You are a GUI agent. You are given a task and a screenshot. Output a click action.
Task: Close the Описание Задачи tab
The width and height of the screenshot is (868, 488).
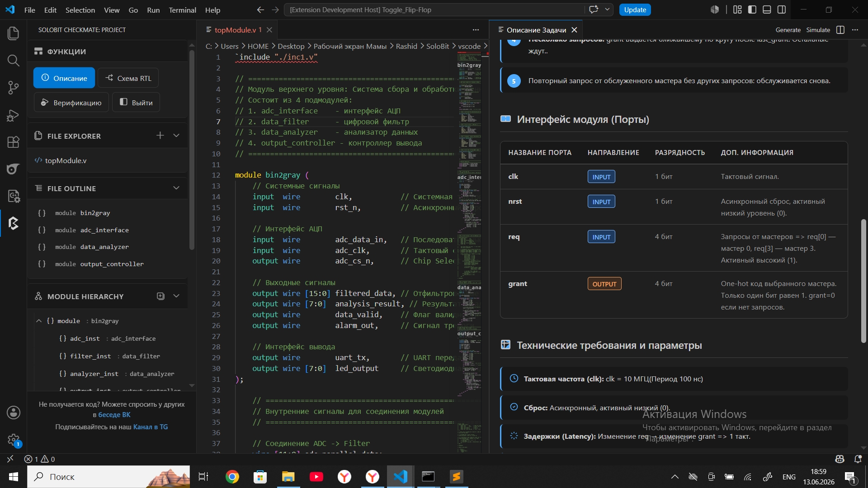tap(574, 30)
